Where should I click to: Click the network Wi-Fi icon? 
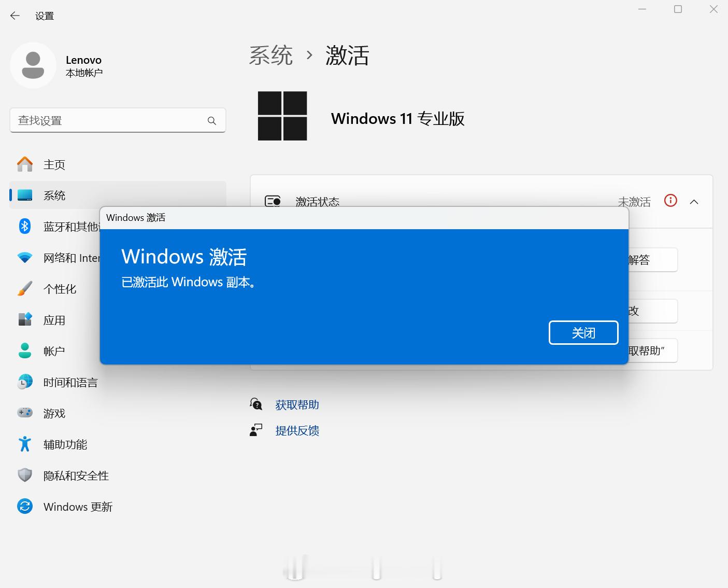[25, 258]
